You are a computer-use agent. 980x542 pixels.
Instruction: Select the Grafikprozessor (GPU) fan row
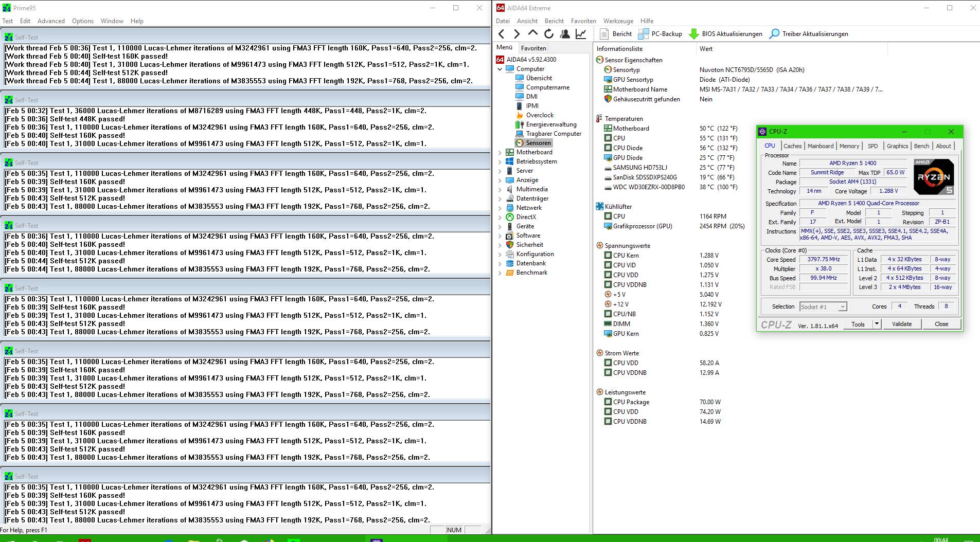pyautogui.click(x=674, y=226)
